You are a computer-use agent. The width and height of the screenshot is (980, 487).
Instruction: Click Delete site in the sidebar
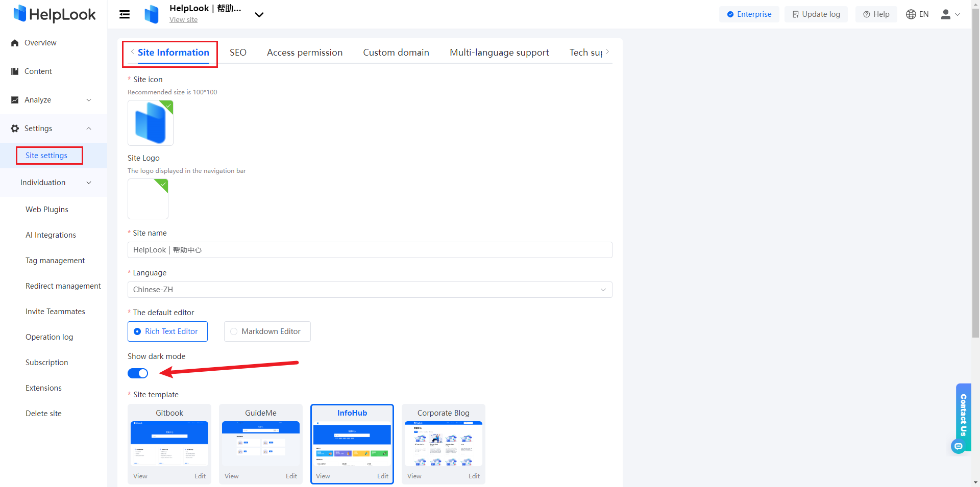tap(43, 413)
